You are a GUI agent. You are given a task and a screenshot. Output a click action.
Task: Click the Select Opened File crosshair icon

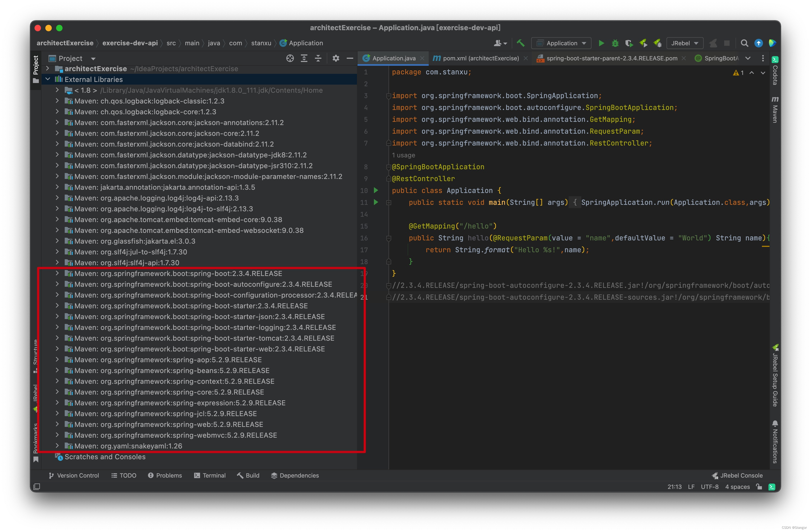(290, 58)
